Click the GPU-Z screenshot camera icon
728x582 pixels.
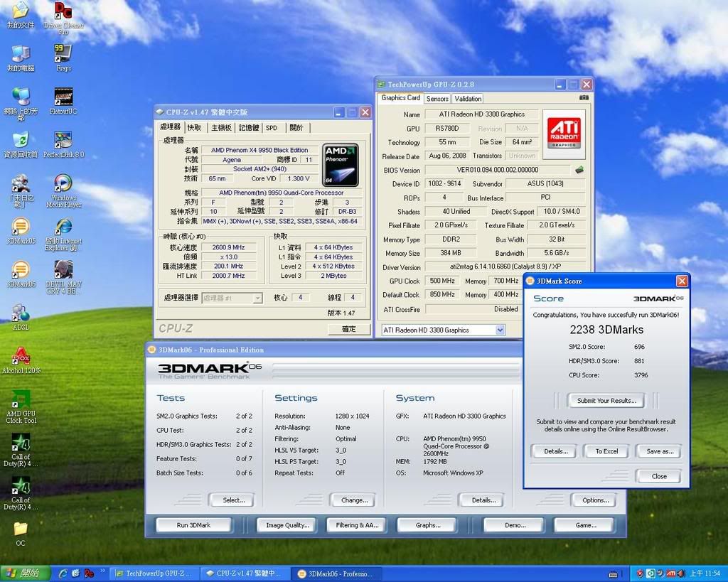[584, 97]
